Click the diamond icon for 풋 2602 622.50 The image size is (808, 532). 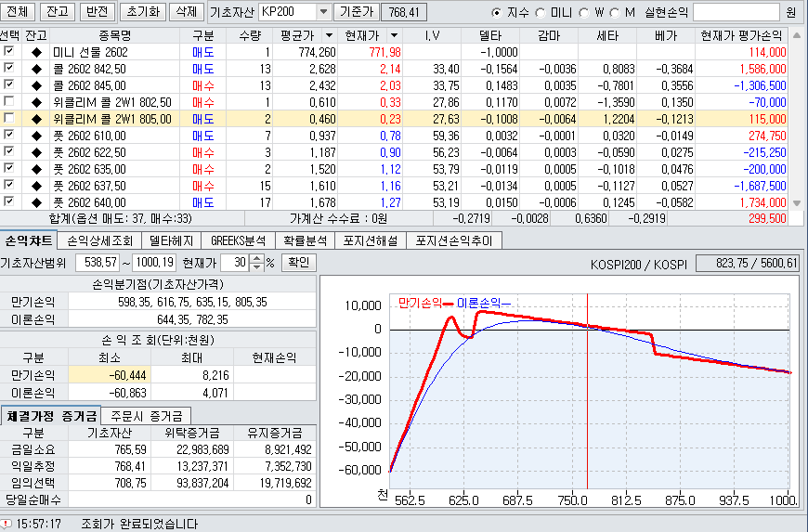pyautogui.click(x=36, y=152)
